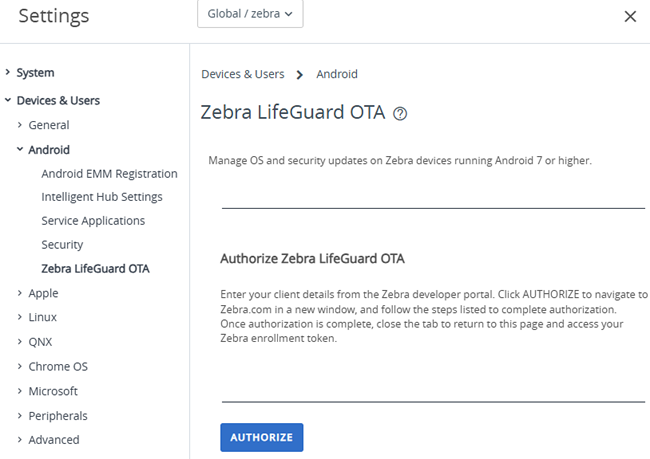Click the AUTHORIZE button

(262, 437)
